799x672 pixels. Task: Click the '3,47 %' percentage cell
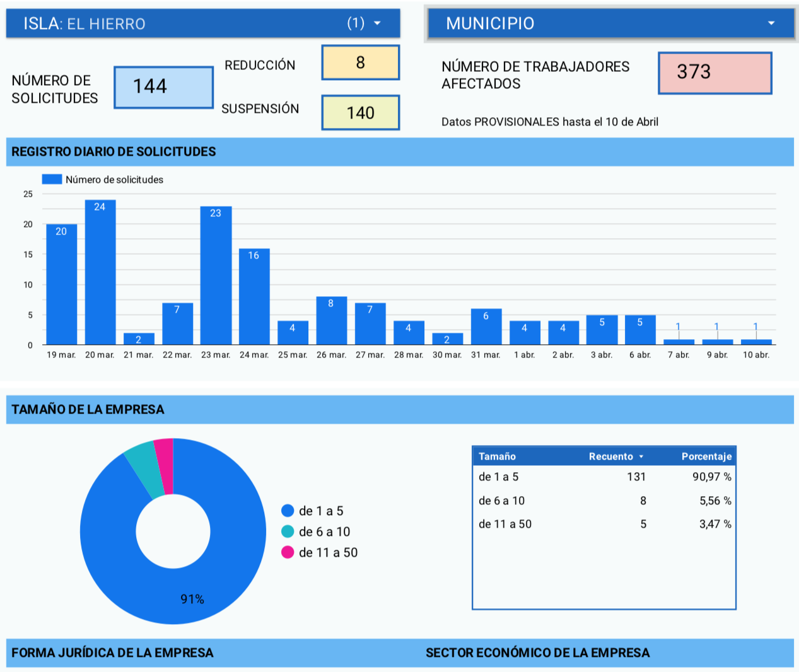pyautogui.click(x=715, y=524)
